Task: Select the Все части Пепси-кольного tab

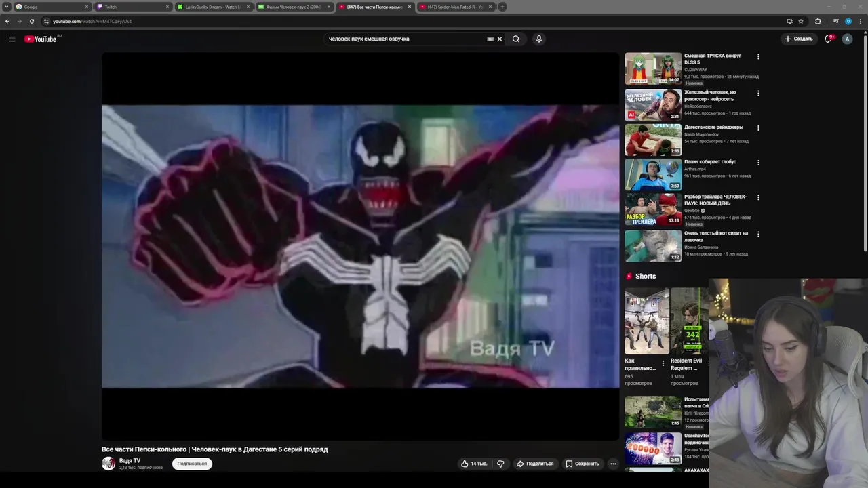Action: pyautogui.click(x=375, y=7)
